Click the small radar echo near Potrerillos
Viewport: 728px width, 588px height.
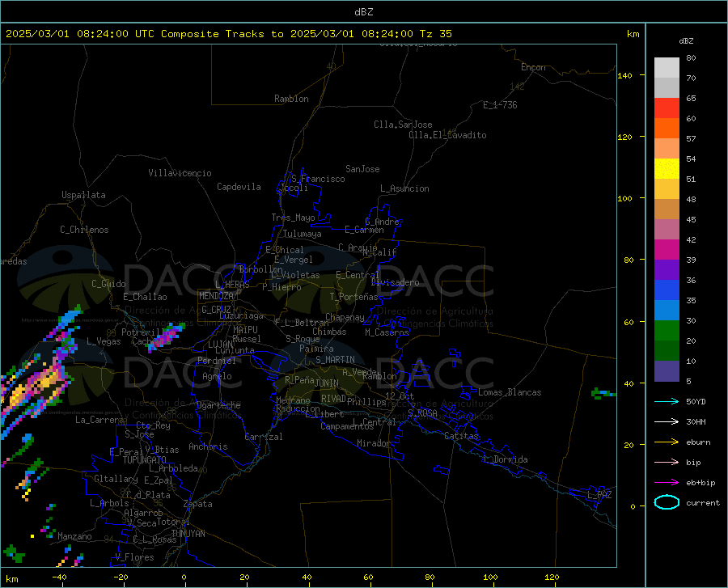pos(166,336)
